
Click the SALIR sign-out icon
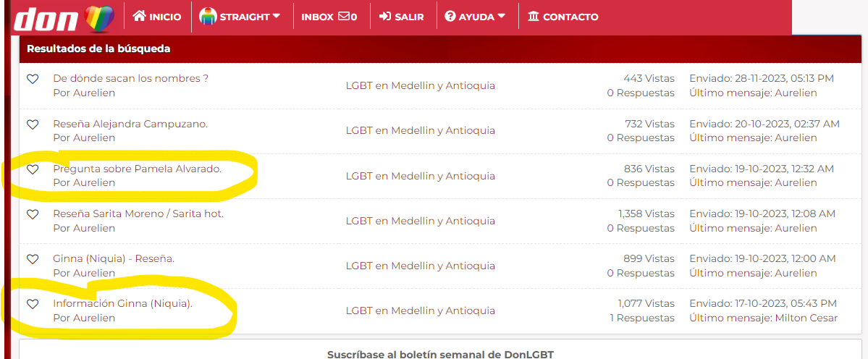coord(384,17)
